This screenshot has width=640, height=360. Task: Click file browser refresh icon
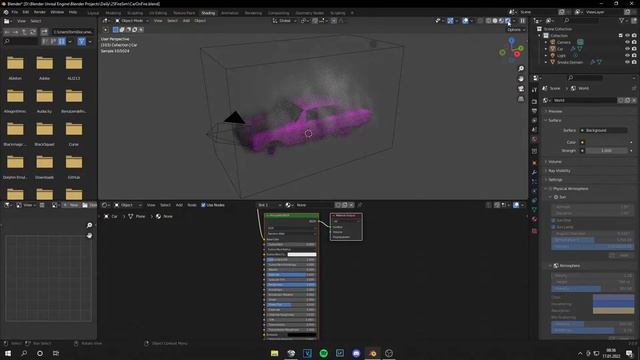click(x=33, y=32)
